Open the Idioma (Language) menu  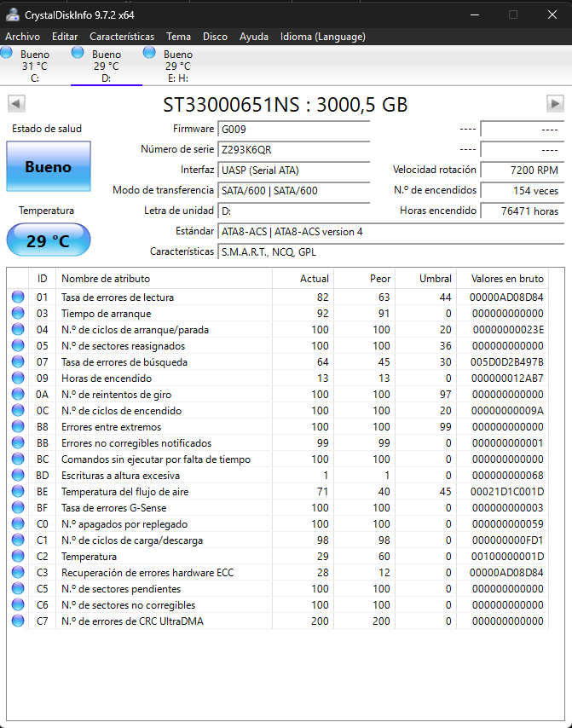[323, 37]
